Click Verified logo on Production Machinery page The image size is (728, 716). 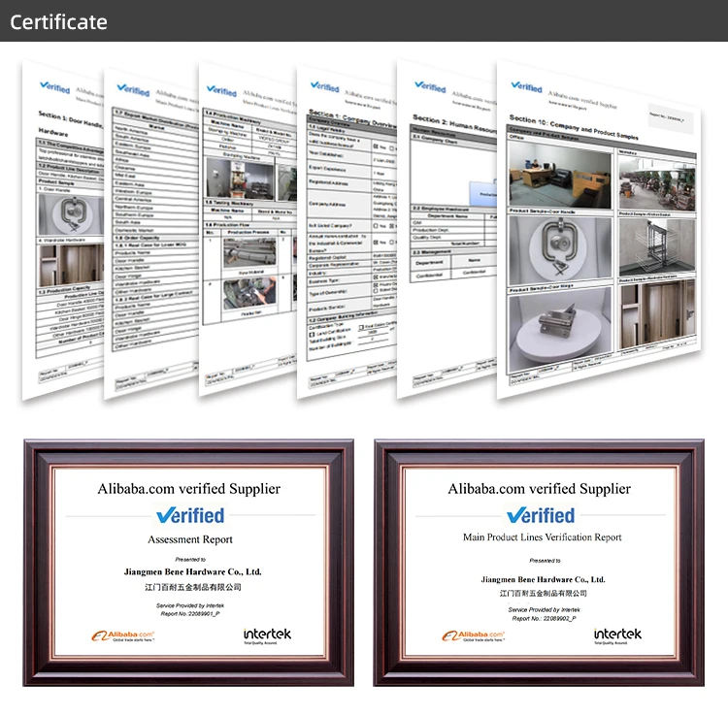pos(221,90)
